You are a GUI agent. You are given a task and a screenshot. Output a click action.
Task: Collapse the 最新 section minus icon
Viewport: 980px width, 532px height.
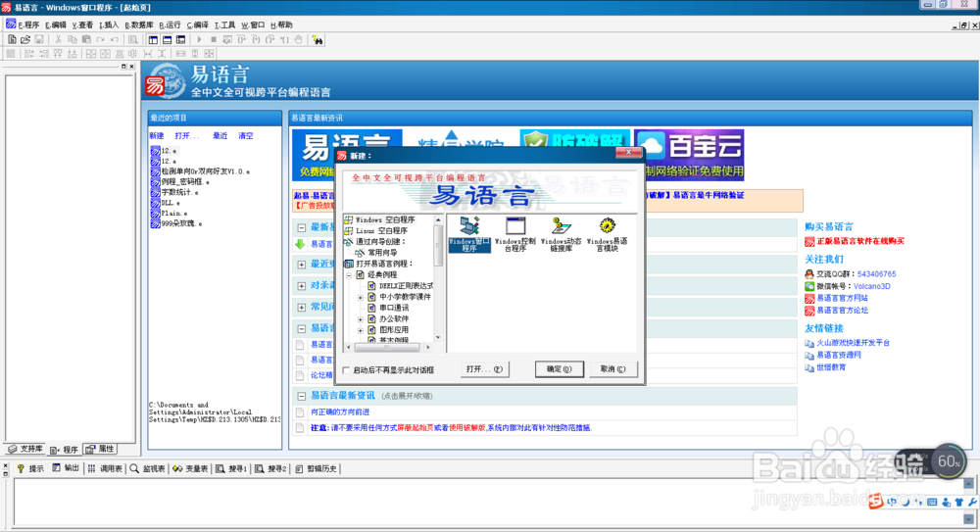[301, 227]
